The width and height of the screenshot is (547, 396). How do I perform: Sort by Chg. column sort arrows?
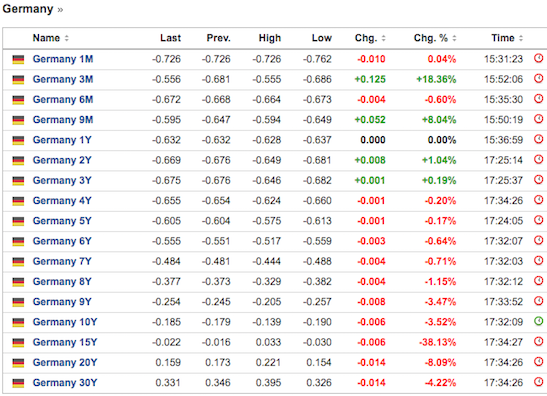383,38
